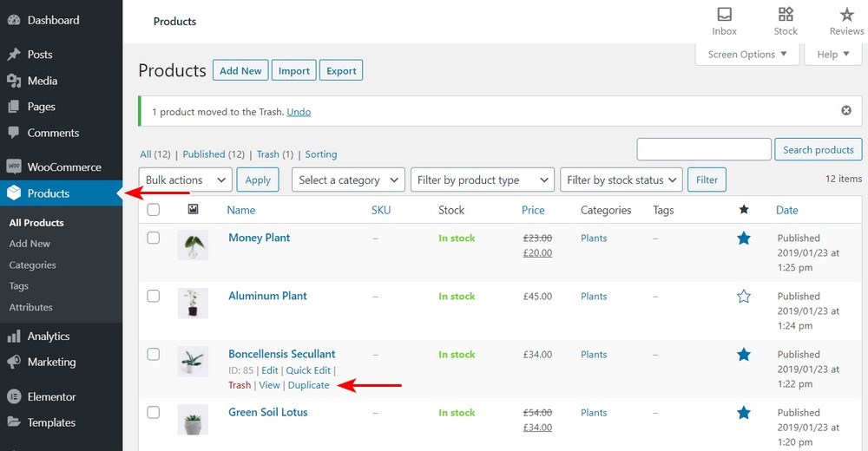
Task: Toggle featured star for Money Plant
Action: 744,238
